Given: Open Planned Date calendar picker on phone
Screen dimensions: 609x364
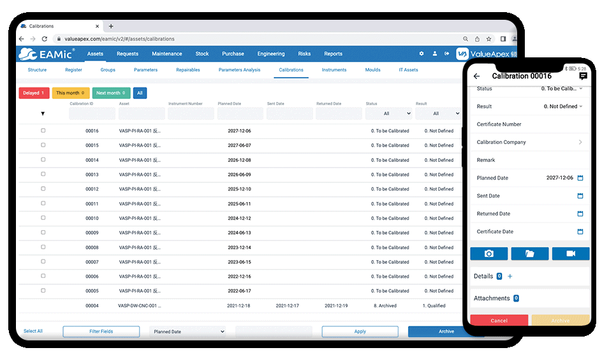Looking at the screenshot, I should pyautogui.click(x=580, y=178).
